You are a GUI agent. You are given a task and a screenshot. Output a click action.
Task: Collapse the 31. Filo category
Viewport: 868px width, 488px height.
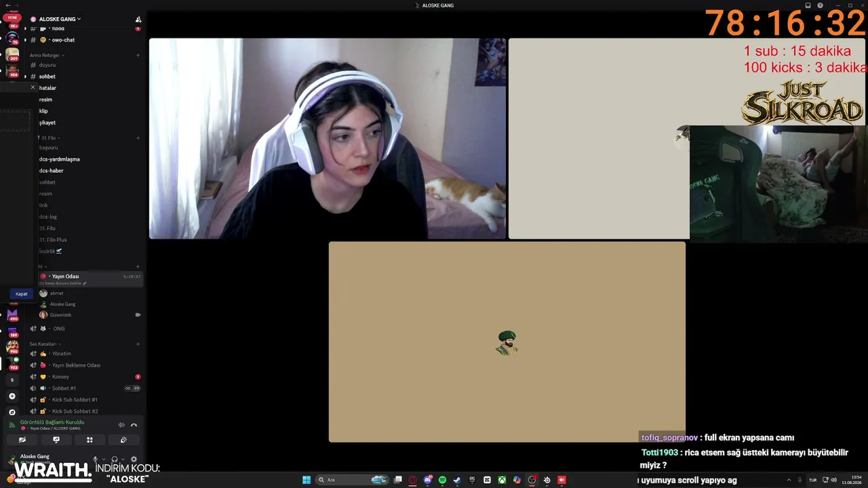tap(50, 138)
